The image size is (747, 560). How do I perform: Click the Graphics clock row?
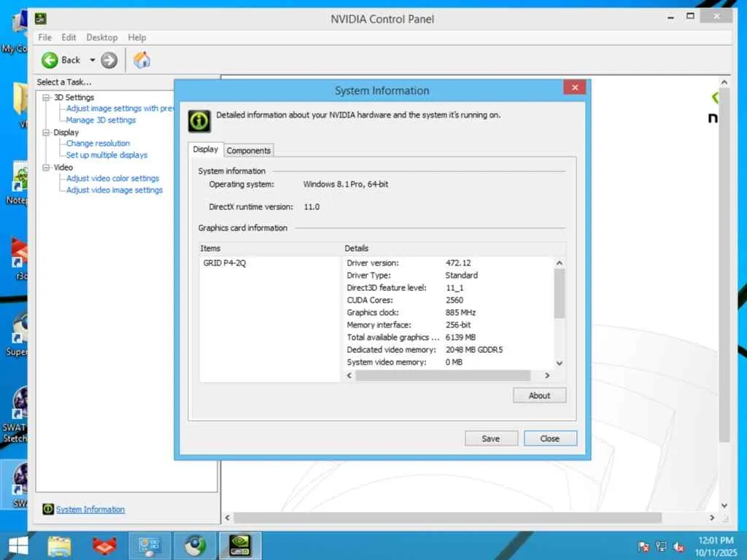click(x=448, y=312)
